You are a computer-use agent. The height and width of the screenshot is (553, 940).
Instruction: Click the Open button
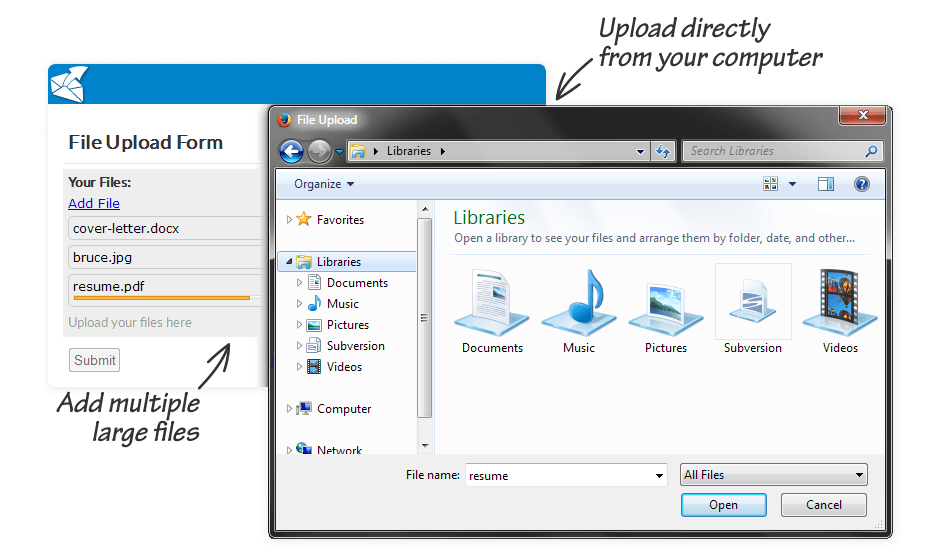[724, 505]
